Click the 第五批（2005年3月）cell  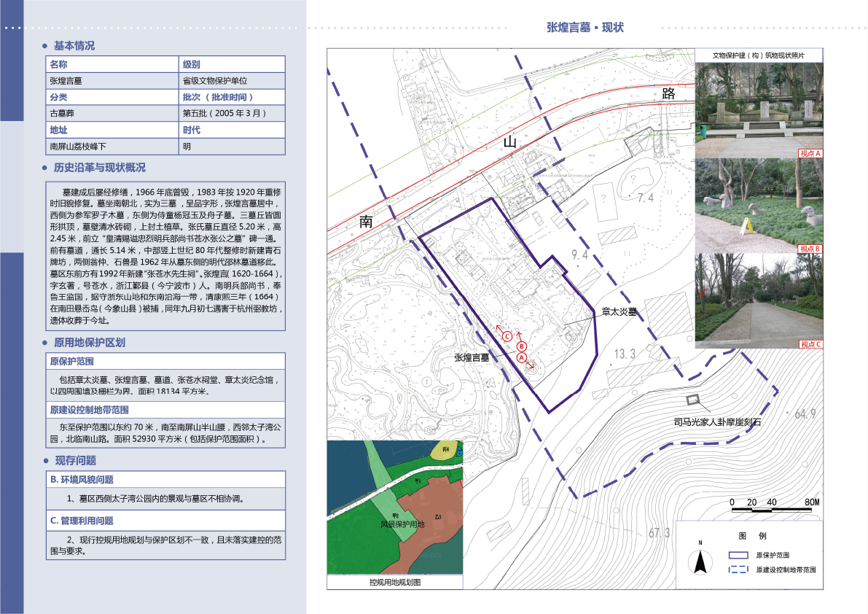[232, 114]
